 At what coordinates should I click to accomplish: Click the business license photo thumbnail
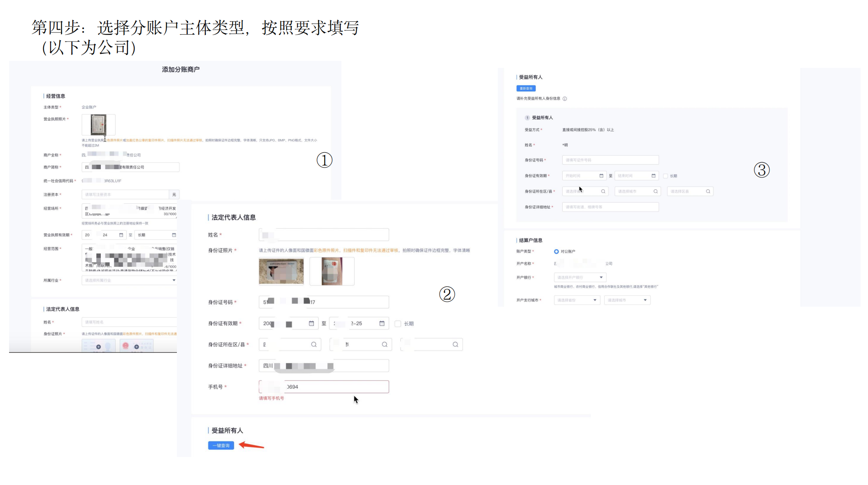coord(98,125)
